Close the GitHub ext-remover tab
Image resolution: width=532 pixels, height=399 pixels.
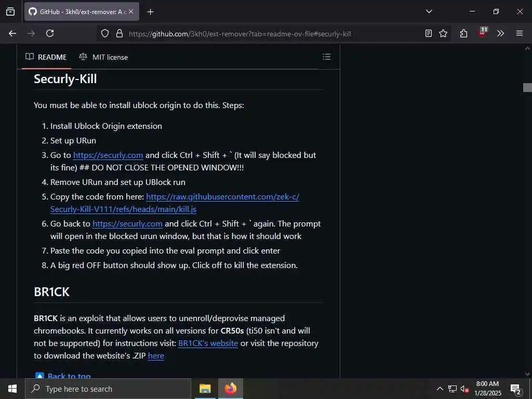coord(131,11)
